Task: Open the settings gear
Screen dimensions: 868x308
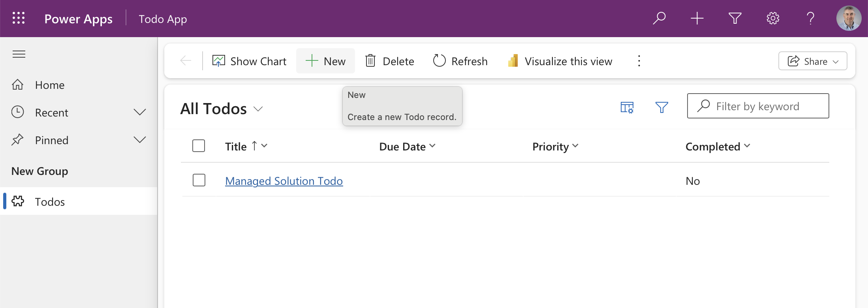Action: (773, 18)
